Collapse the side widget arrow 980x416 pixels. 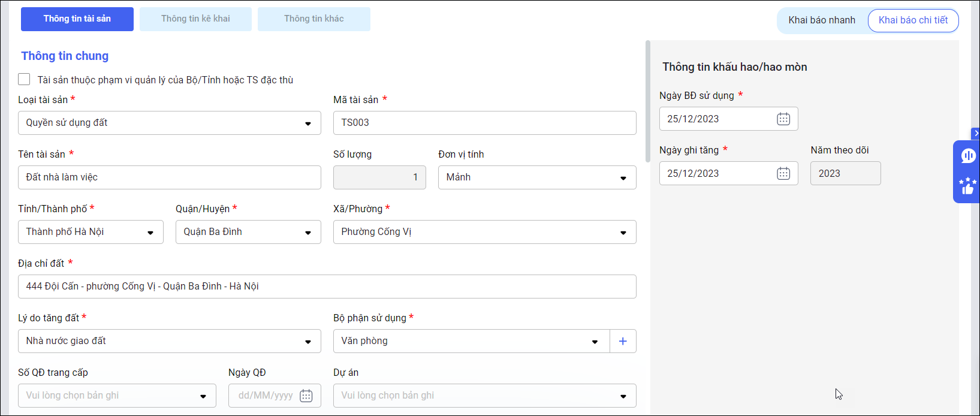pos(976,133)
